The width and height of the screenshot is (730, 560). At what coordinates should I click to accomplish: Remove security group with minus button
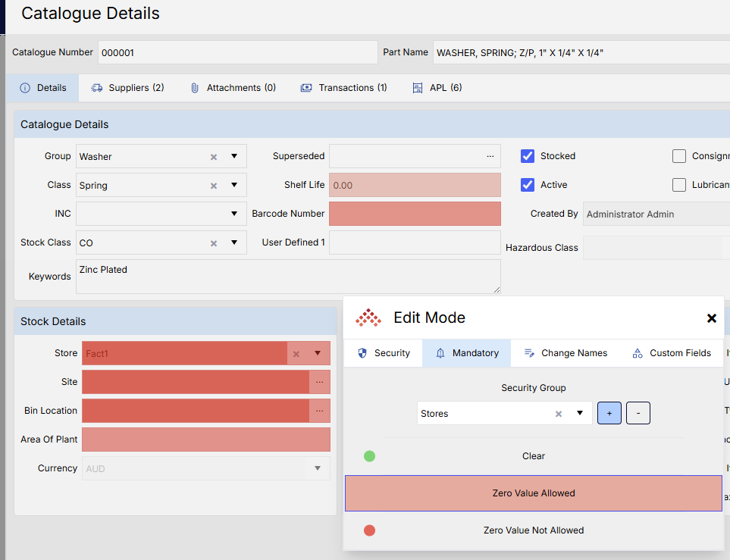coord(638,413)
